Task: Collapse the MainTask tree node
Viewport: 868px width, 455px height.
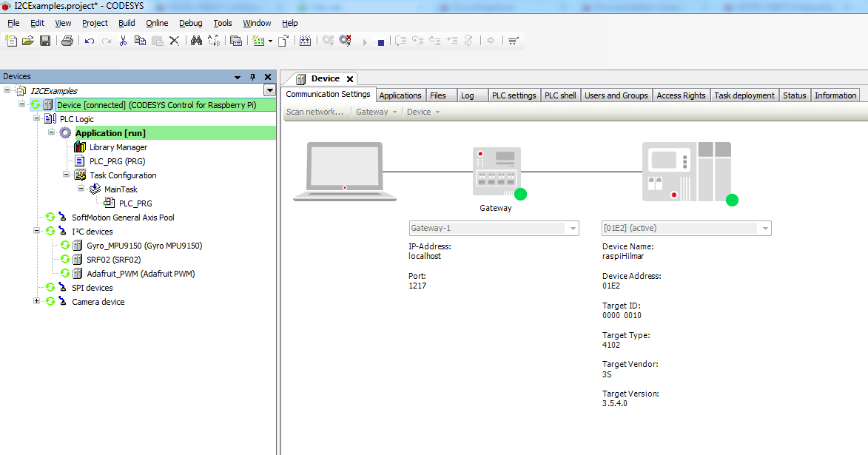Action: pyautogui.click(x=81, y=189)
